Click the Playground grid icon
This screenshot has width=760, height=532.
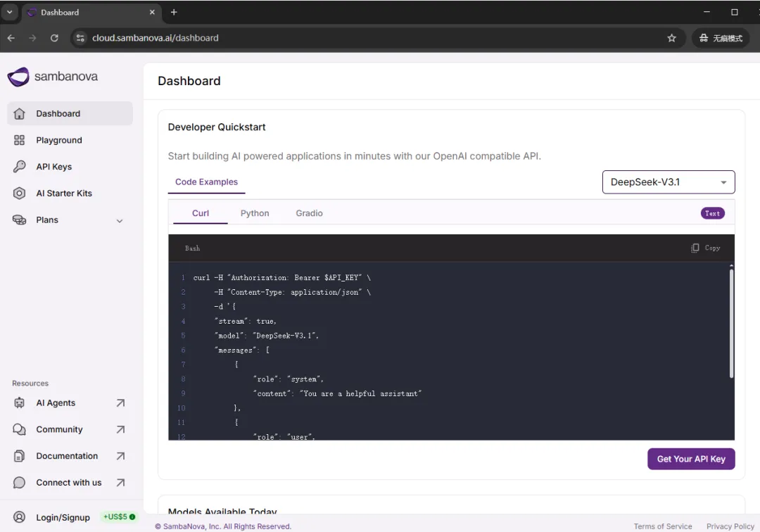[20, 140]
